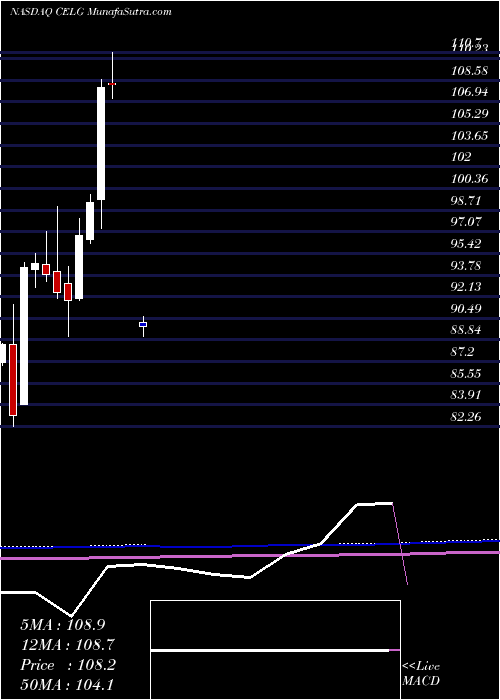Click the 103.65 price label
The height and width of the screenshot is (700, 500).
[470, 135]
